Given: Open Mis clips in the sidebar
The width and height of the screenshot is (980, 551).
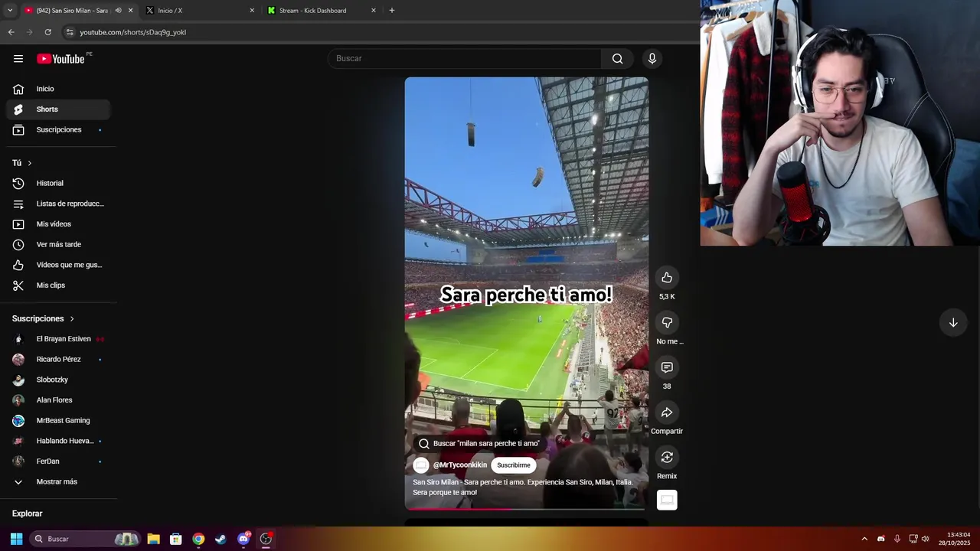Looking at the screenshot, I should coord(58,285).
